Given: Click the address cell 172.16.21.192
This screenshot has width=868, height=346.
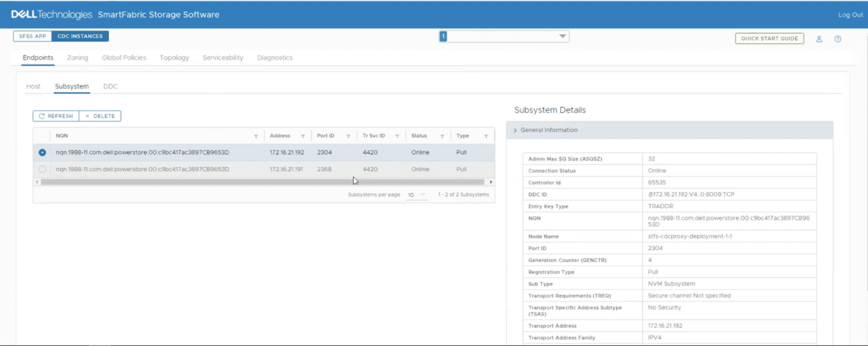Looking at the screenshot, I should click(x=287, y=153).
